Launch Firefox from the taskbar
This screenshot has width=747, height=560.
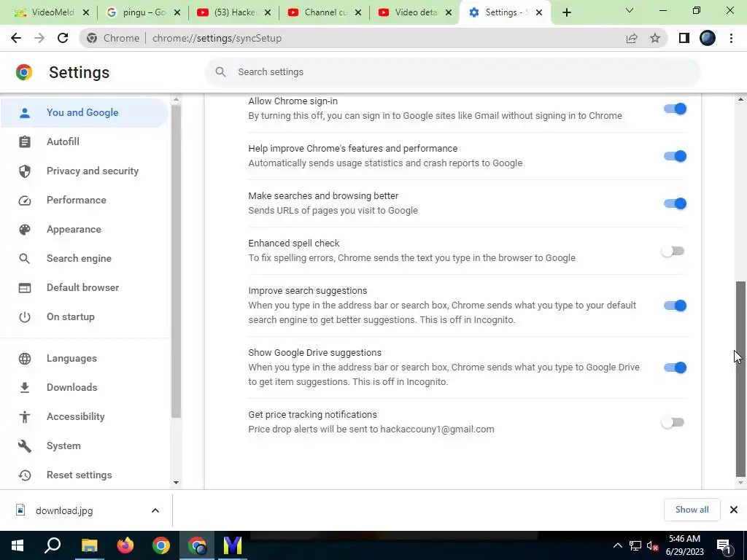pyautogui.click(x=125, y=545)
